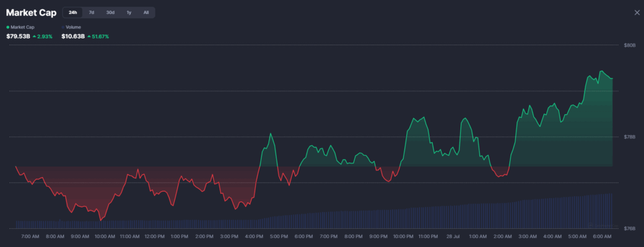Click the 2:00 AM time axis label
The image size is (644, 247).
point(502,237)
